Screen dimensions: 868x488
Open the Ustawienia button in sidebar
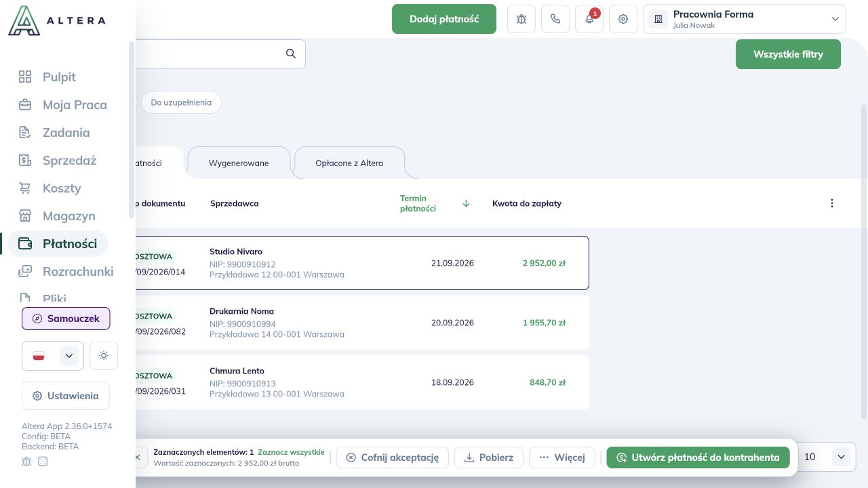(66, 396)
